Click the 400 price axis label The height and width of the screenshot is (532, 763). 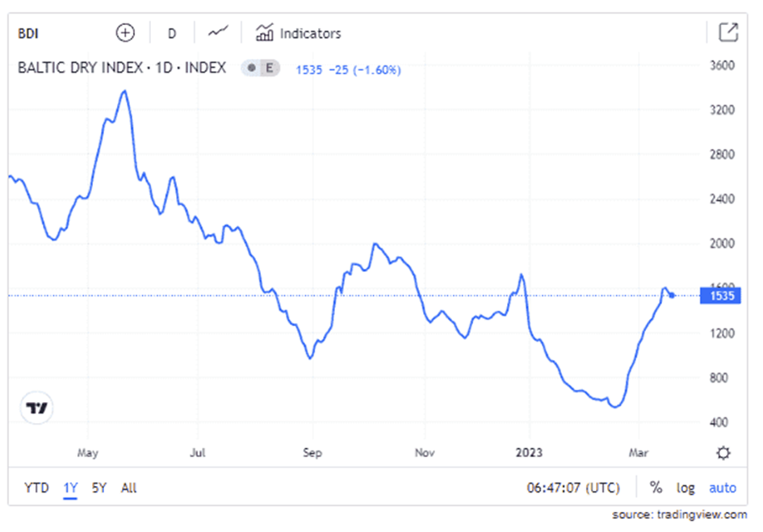pos(719,422)
